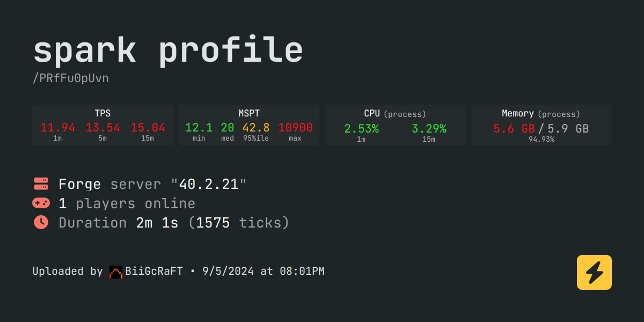The image size is (644, 322).
Task: Click the spark profile title
Action: coord(168,50)
